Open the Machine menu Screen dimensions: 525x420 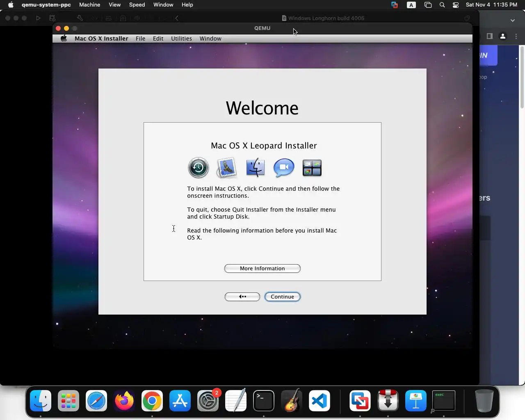tap(90, 5)
